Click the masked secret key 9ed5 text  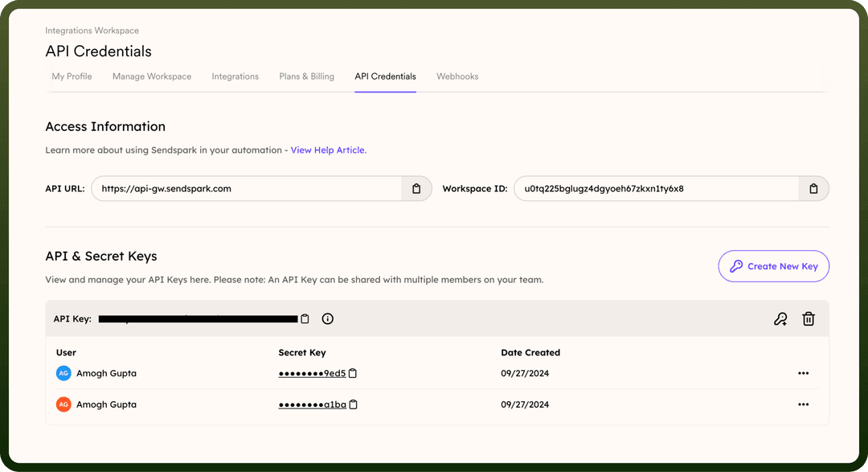(x=312, y=373)
